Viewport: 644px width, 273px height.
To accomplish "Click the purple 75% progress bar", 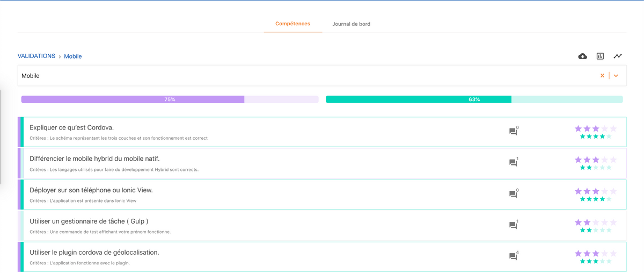I will [x=170, y=99].
